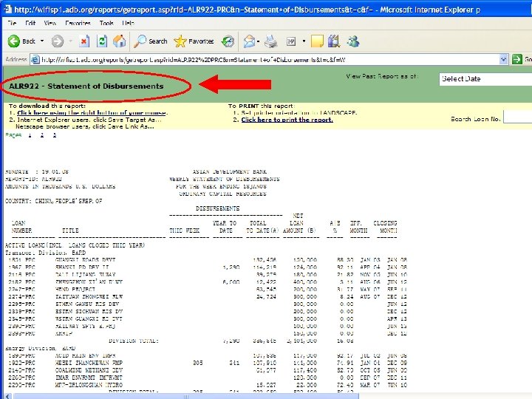
Task: Open Favorites with the star icon
Action: [194, 41]
